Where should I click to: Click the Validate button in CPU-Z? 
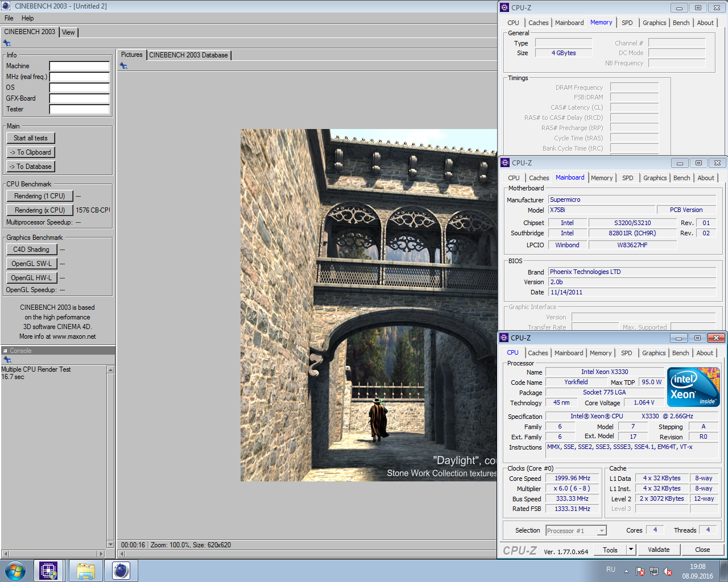point(659,550)
